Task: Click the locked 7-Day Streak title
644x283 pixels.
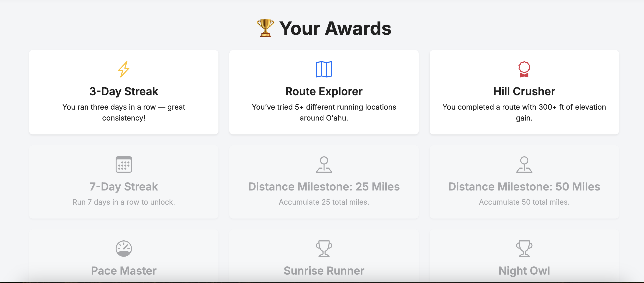Action: pos(124,187)
